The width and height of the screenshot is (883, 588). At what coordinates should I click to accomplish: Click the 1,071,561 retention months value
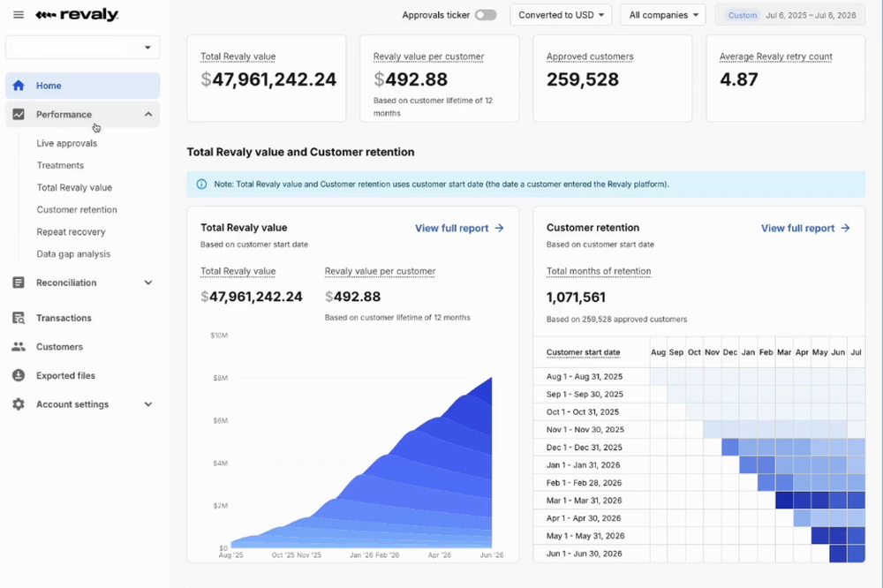[576, 298]
